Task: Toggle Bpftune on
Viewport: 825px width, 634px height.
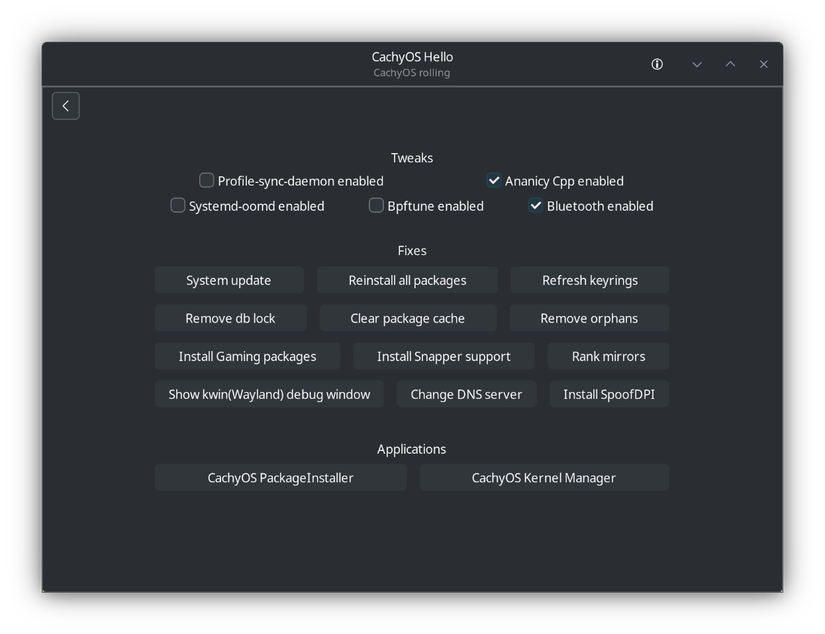Action: 376,205
